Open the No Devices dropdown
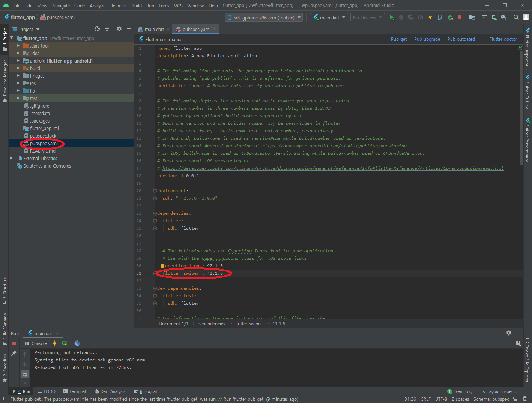This screenshot has height=403, width=532. pos(368,18)
